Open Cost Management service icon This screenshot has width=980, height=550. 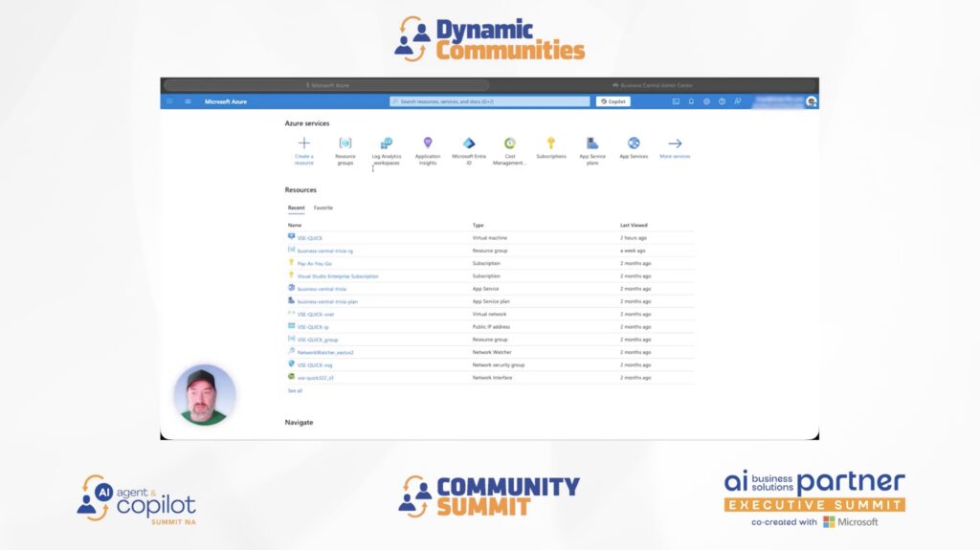coord(510,143)
